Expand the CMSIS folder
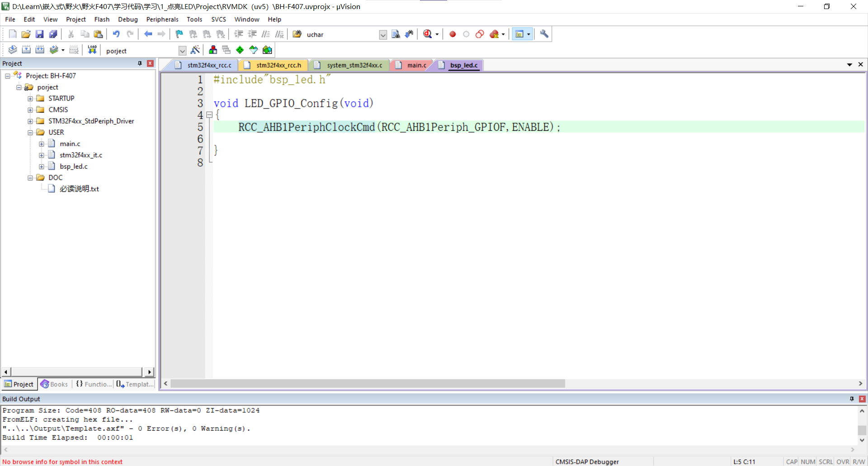This screenshot has width=868, height=466. (x=30, y=110)
